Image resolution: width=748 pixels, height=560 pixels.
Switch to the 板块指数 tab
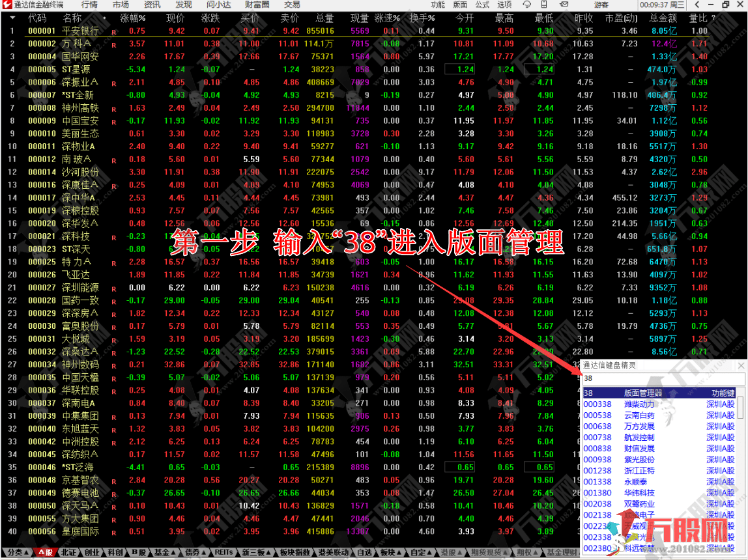pyautogui.click(x=295, y=552)
